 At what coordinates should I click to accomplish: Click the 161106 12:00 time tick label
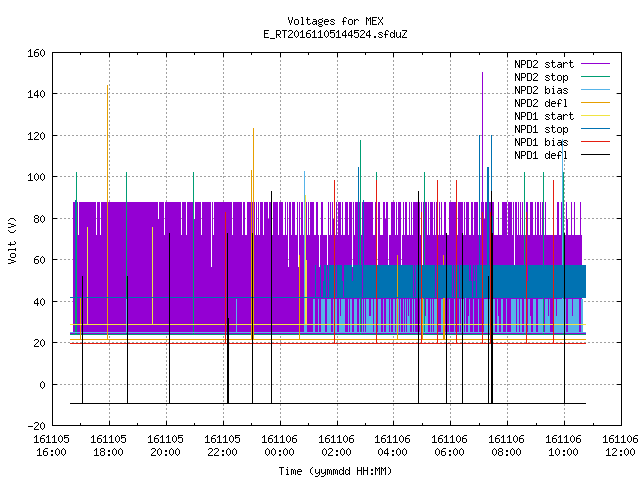[x=620, y=446]
